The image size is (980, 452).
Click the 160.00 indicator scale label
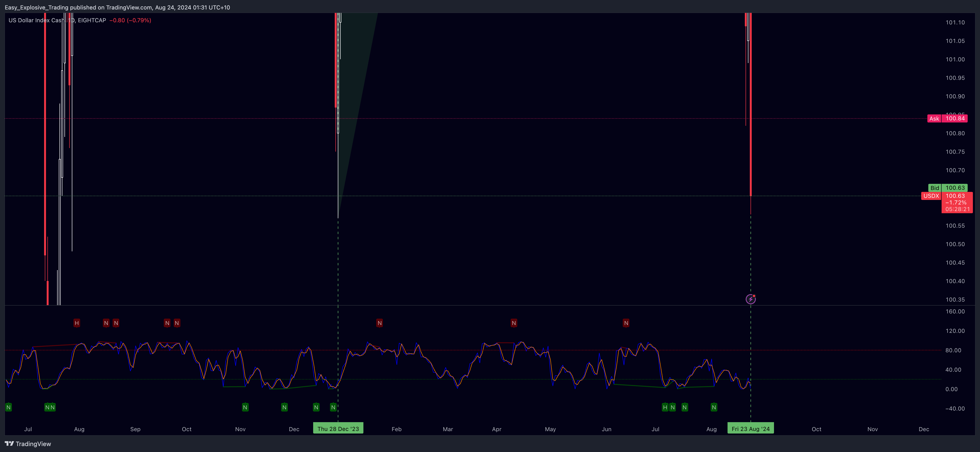(x=955, y=311)
